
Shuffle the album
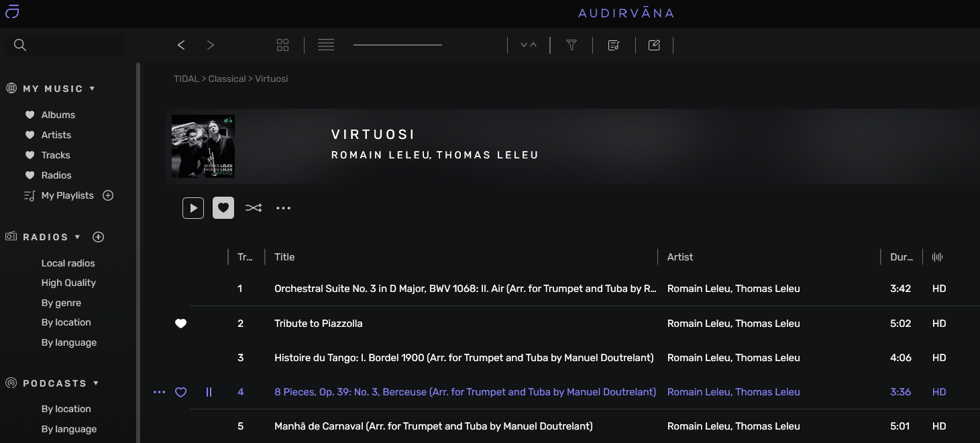(254, 208)
